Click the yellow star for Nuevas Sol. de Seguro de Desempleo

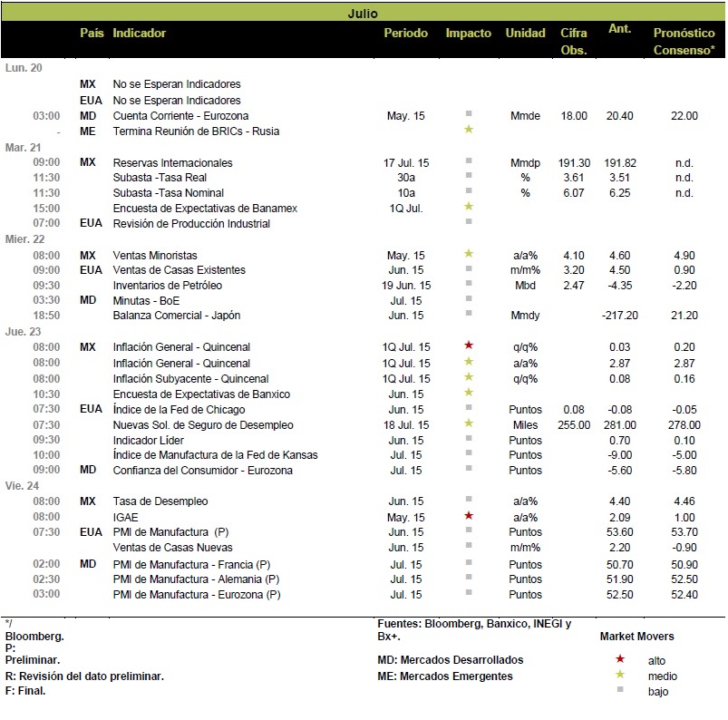[469, 423]
